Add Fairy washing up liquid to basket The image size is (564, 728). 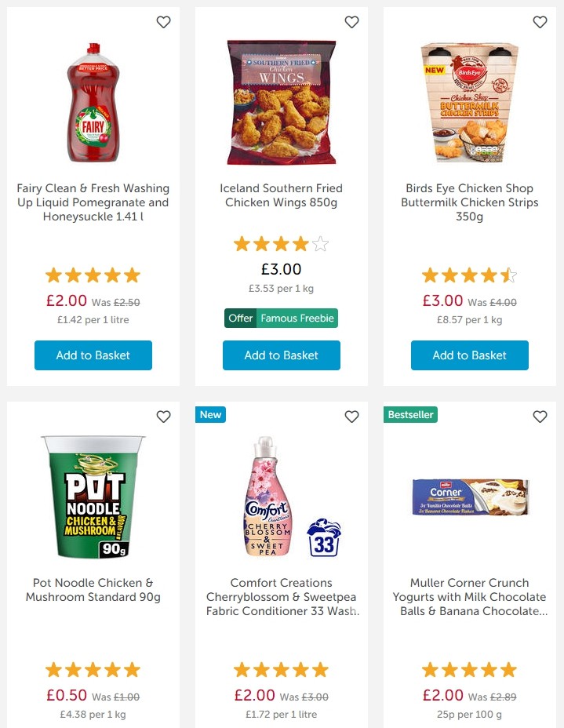(x=93, y=355)
